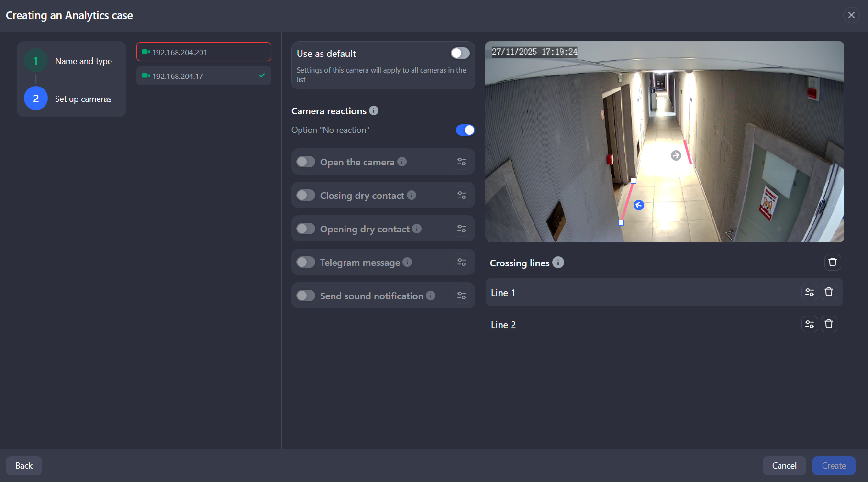The height and width of the screenshot is (482, 868).
Task: Turn off Option "No reaction" switch
Action: (x=465, y=130)
